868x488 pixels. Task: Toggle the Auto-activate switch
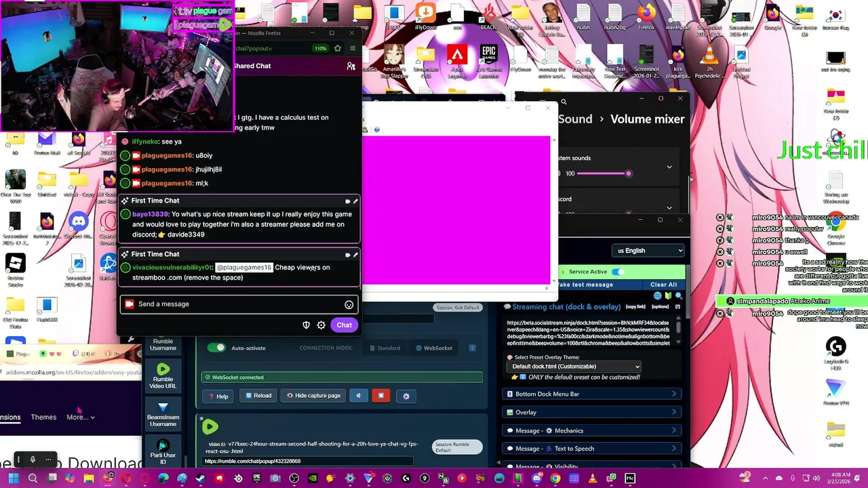[216, 348]
